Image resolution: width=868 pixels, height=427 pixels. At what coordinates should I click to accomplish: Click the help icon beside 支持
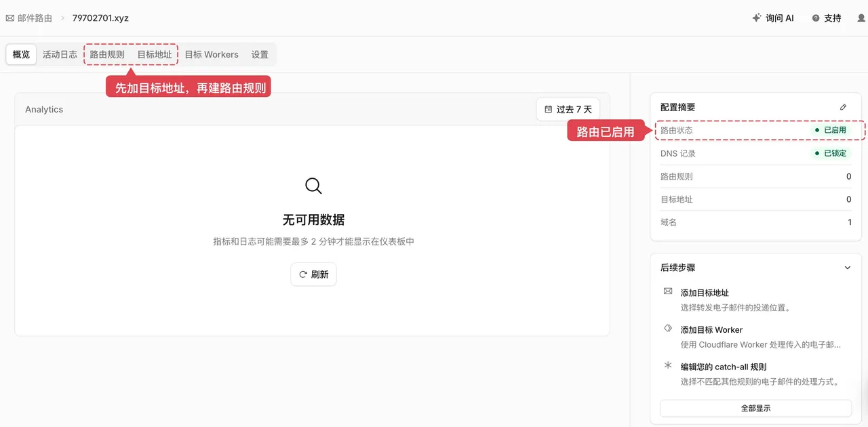[816, 18]
